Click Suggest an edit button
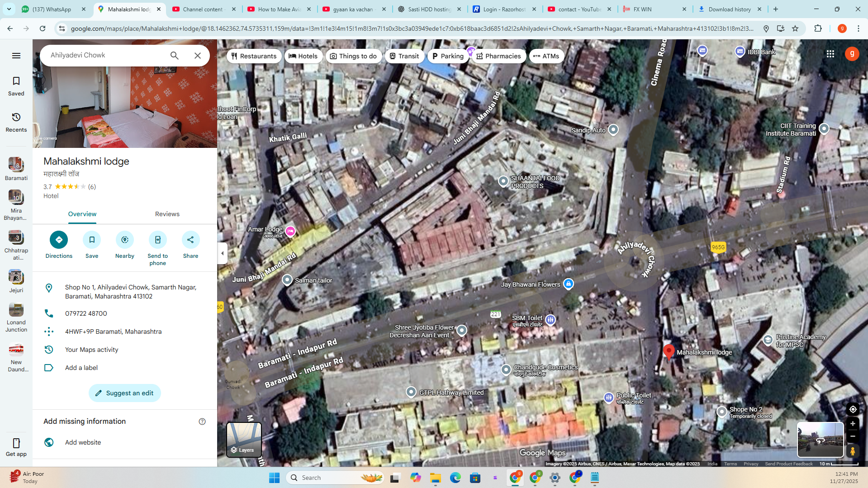 click(125, 393)
